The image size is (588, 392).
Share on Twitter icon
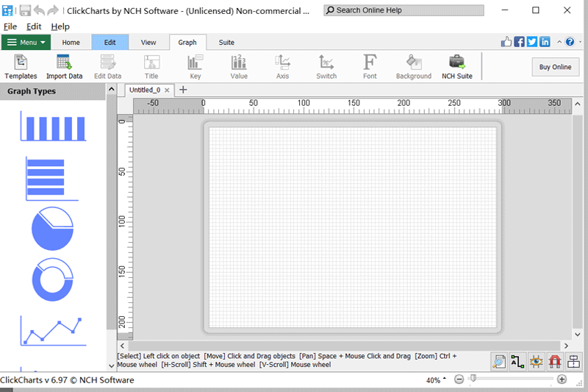click(x=531, y=42)
